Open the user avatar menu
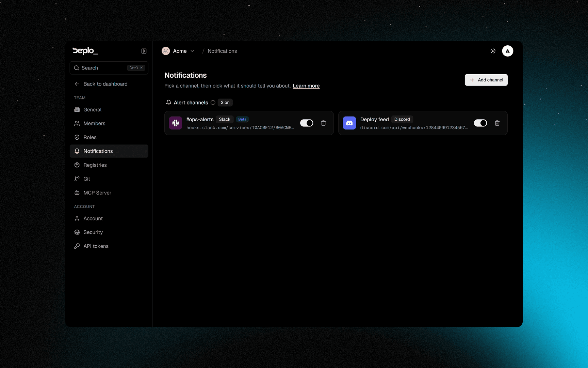588x368 pixels. [508, 51]
